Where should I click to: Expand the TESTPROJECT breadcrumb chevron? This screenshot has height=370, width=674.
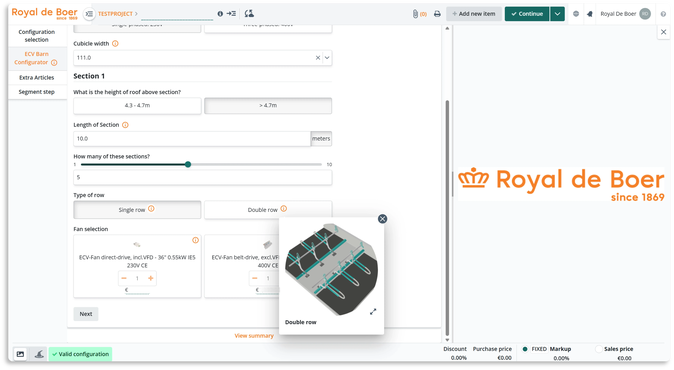point(136,14)
